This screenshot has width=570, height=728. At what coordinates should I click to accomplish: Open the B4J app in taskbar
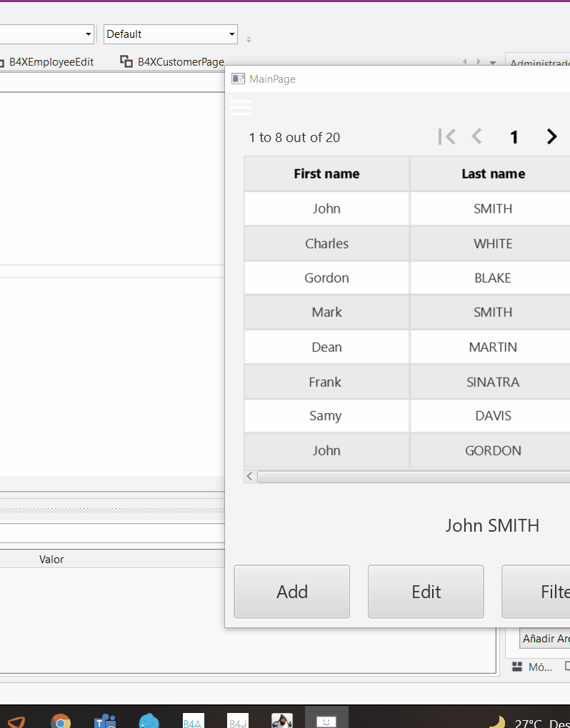point(237,721)
